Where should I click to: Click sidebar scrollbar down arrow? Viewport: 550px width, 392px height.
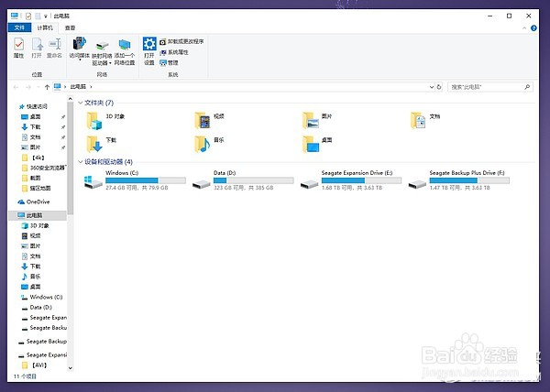coord(71,368)
